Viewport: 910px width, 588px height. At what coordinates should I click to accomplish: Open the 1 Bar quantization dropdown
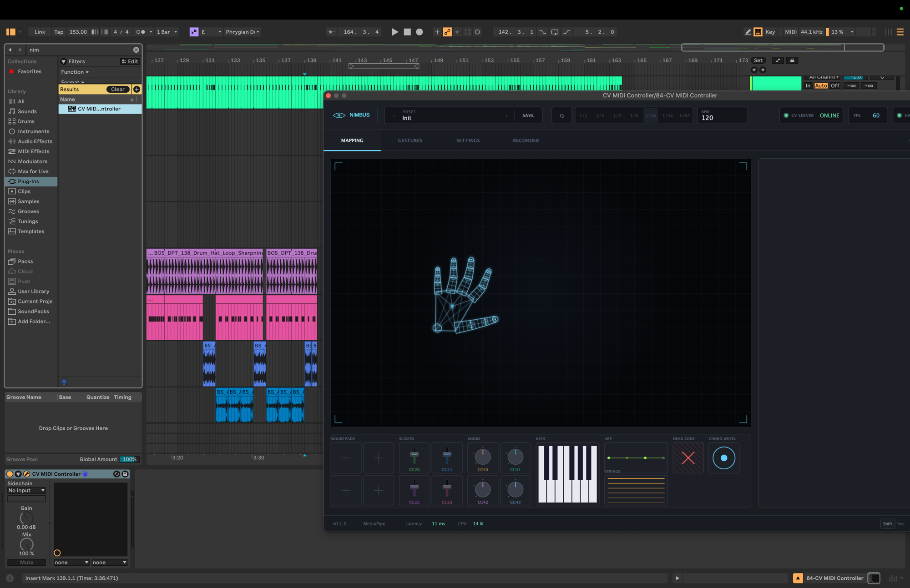pos(167,32)
